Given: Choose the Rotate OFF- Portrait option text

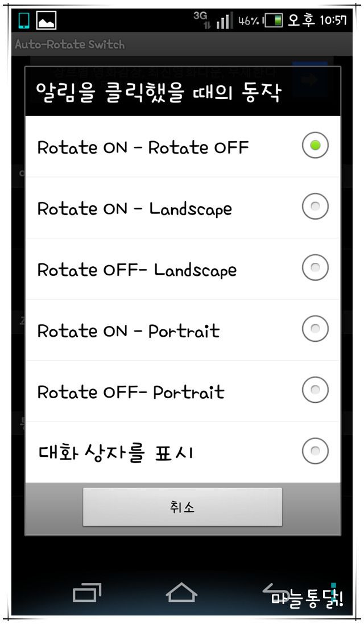Looking at the screenshot, I should pyautogui.click(x=131, y=392).
